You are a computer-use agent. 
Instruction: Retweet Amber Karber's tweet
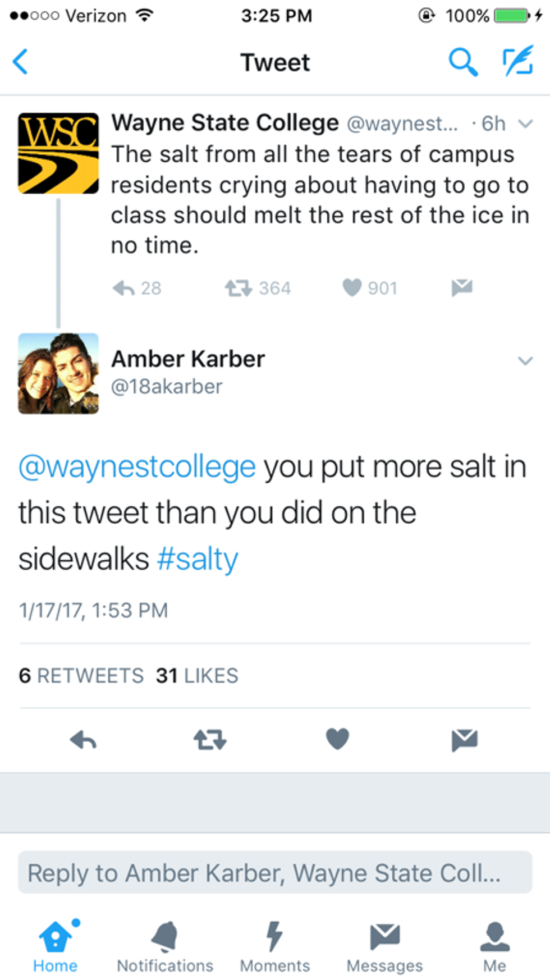[210, 740]
